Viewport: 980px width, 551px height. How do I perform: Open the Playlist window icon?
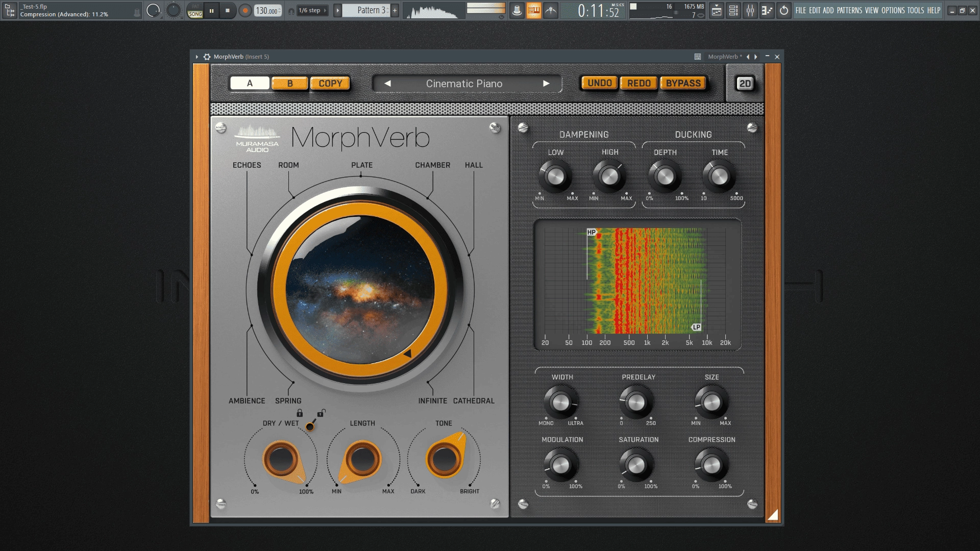tap(717, 10)
